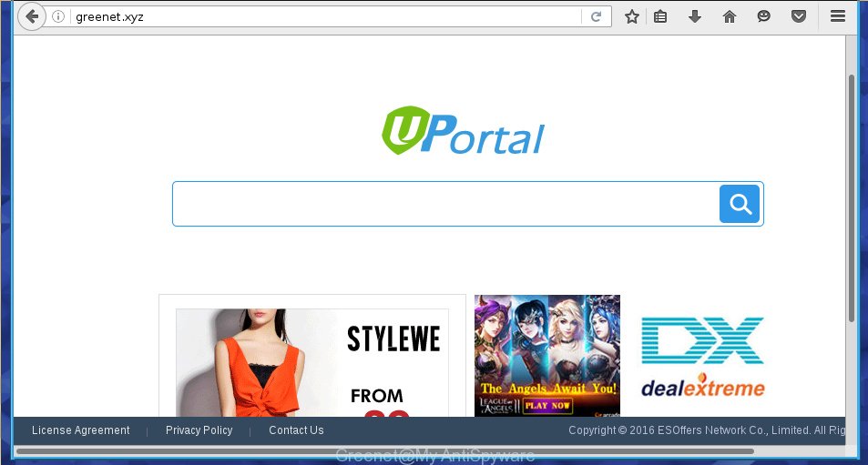This screenshot has width=868, height=465.
Task: Click the horizontal scrollbar at the bottom
Action: [x=385, y=451]
